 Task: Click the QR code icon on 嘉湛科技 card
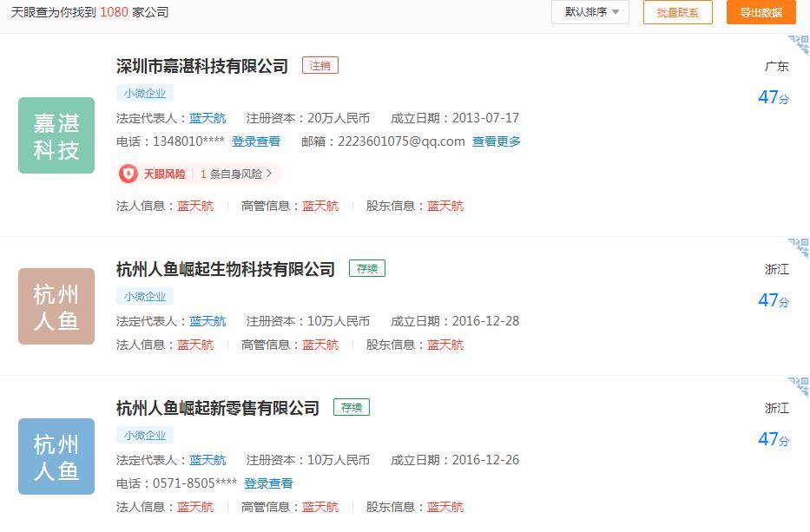coord(799,45)
